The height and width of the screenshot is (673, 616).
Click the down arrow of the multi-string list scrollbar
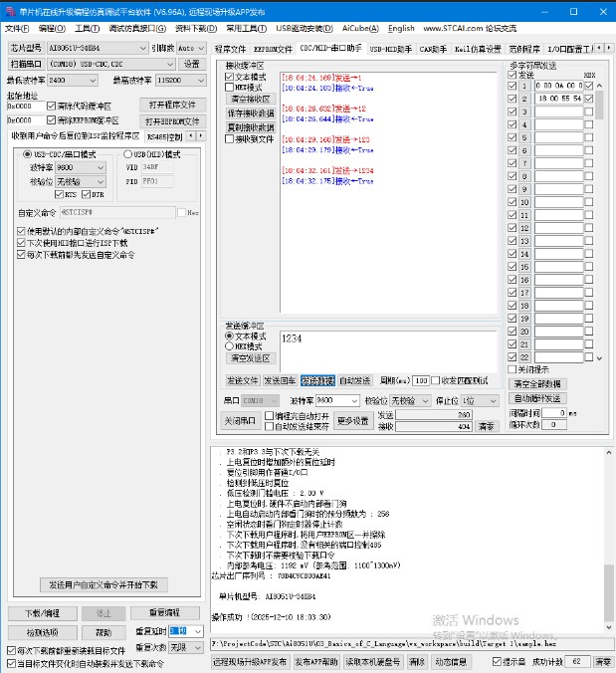[599, 358]
